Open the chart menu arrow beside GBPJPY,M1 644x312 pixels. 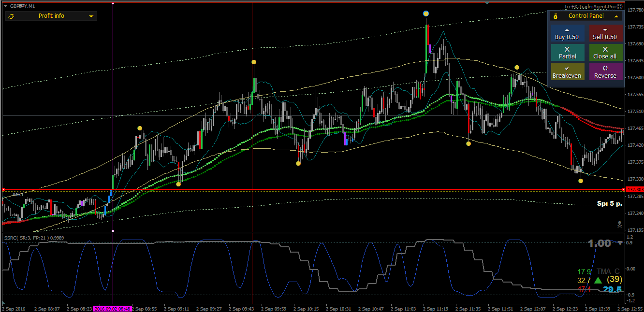(5, 7)
